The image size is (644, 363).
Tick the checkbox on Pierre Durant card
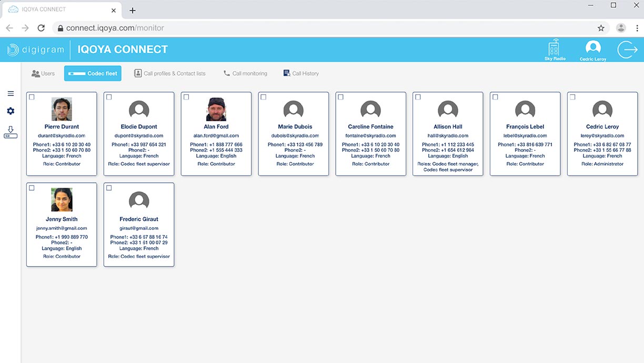[32, 97]
